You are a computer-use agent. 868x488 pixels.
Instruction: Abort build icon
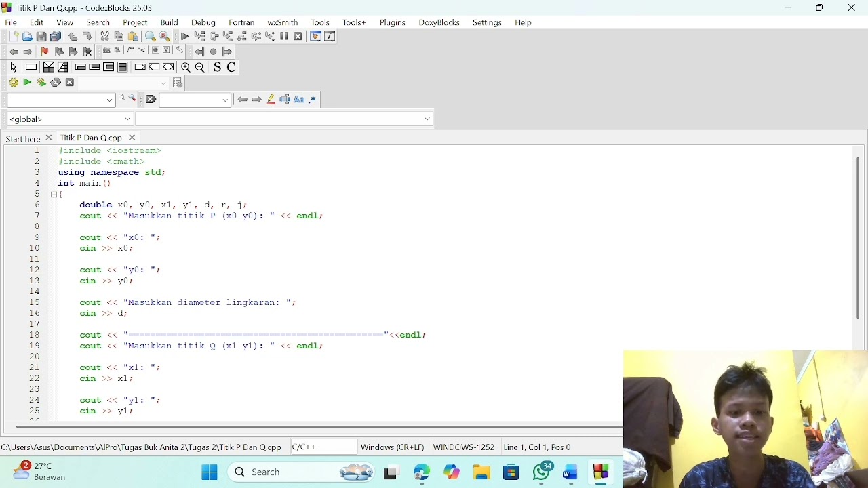pyautogui.click(x=70, y=83)
